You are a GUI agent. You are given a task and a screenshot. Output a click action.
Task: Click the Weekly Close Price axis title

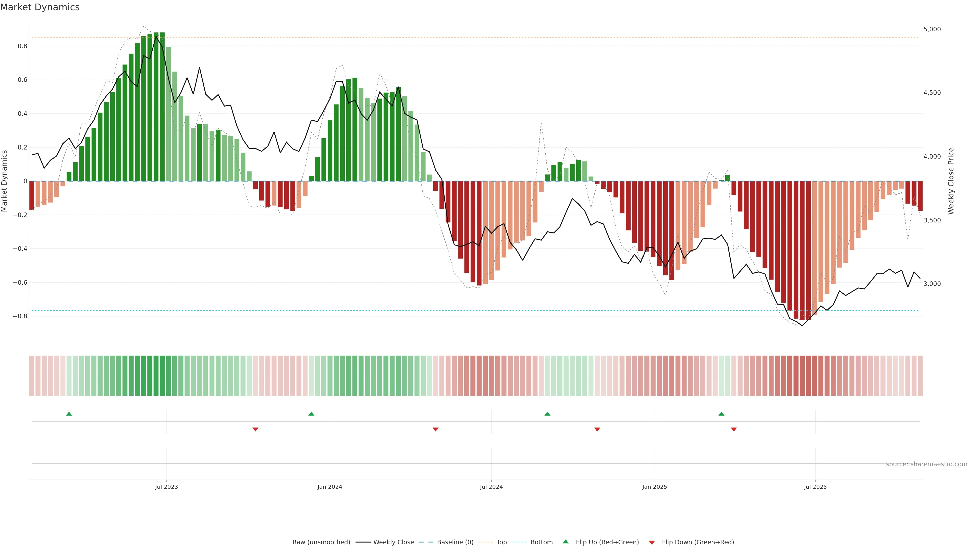[x=951, y=181]
